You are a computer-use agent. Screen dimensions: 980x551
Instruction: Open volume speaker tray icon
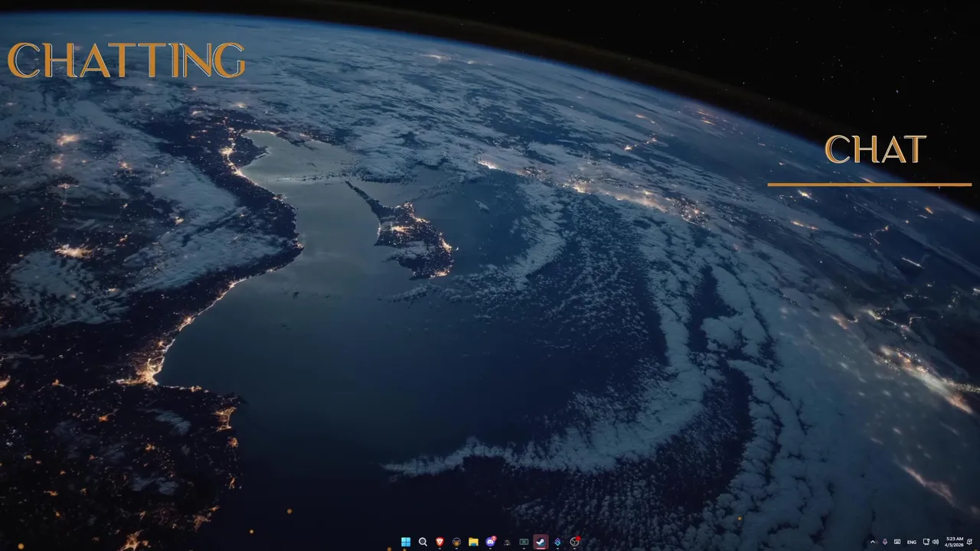point(936,542)
